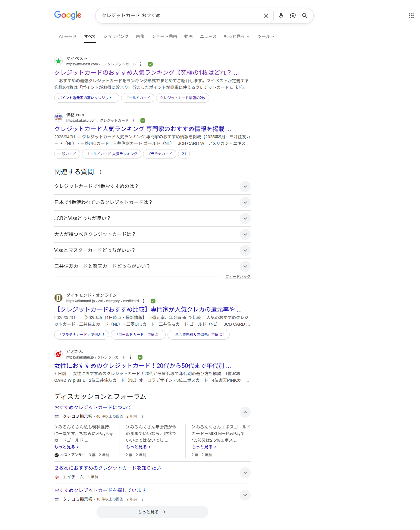Click ポイント還元率の高いクレジット chip

(x=87, y=98)
